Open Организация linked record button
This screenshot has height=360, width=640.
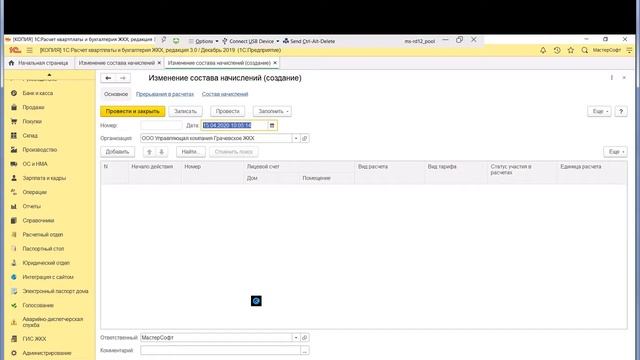tap(304, 138)
